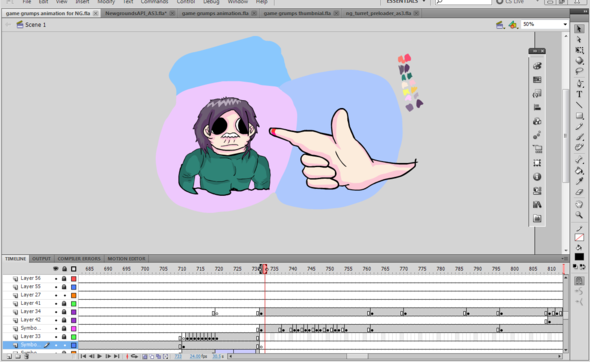Close game grumps animation for NG.fla tab
Viewport: 590px width, 362px height.
click(x=96, y=13)
